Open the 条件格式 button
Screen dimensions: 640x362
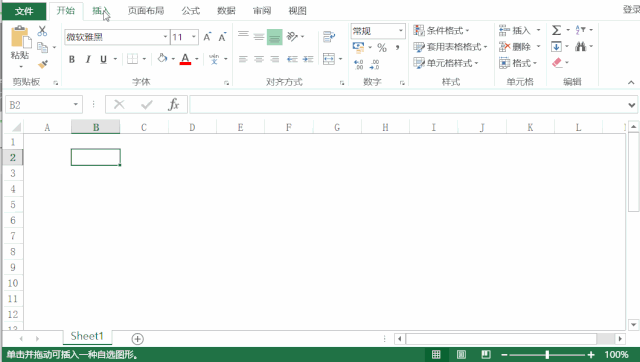click(441, 31)
